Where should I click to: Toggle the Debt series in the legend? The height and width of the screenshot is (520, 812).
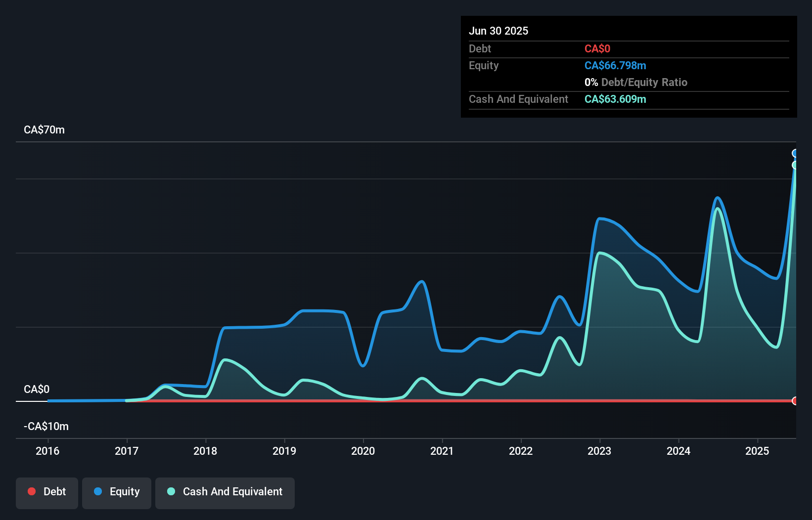47,492
